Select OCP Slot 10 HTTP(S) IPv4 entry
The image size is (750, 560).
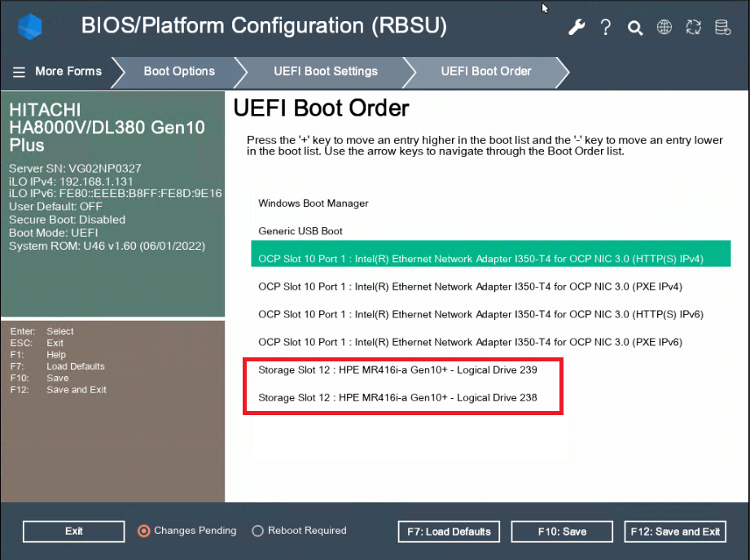pyautogui.click(x=491, y=253)
